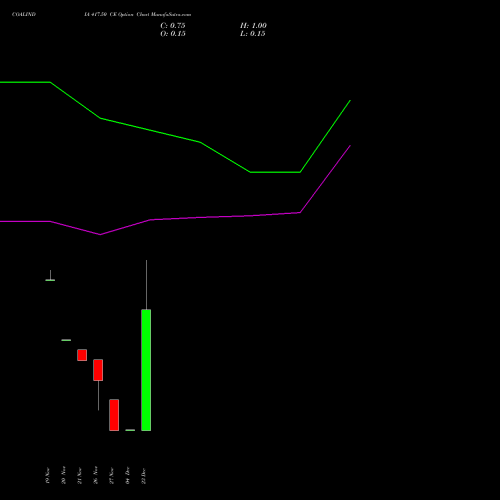
Task: Click the tall green candlestick for 22 Dec
Action: 146,370
